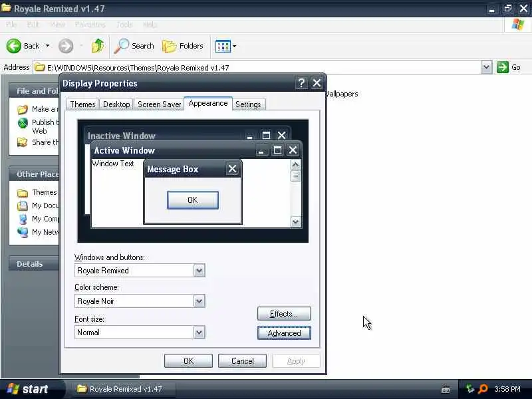Click the Address path field

coord(257,68)
